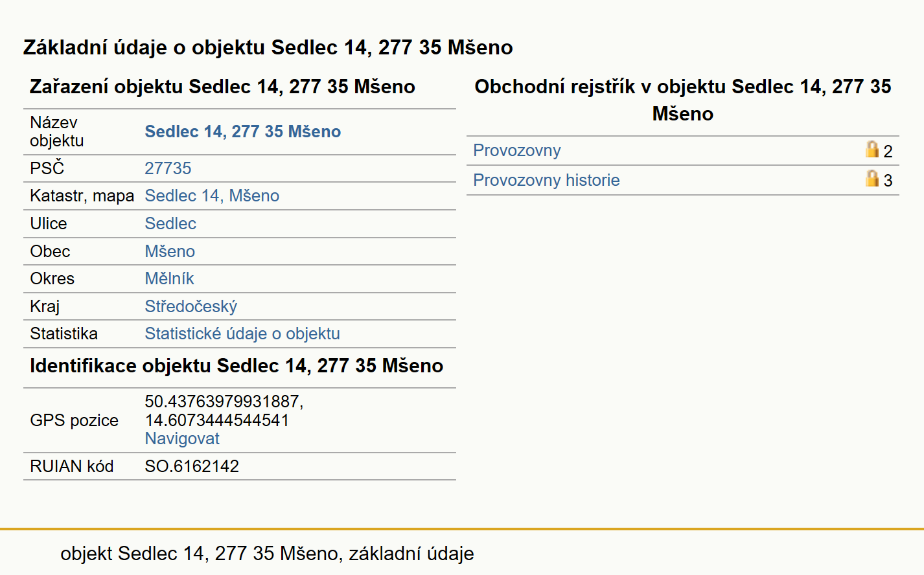The width and height of the screenshot is (924, 575).
Task: Click the Navigovat link under GPS
Action: pos(182,438)
